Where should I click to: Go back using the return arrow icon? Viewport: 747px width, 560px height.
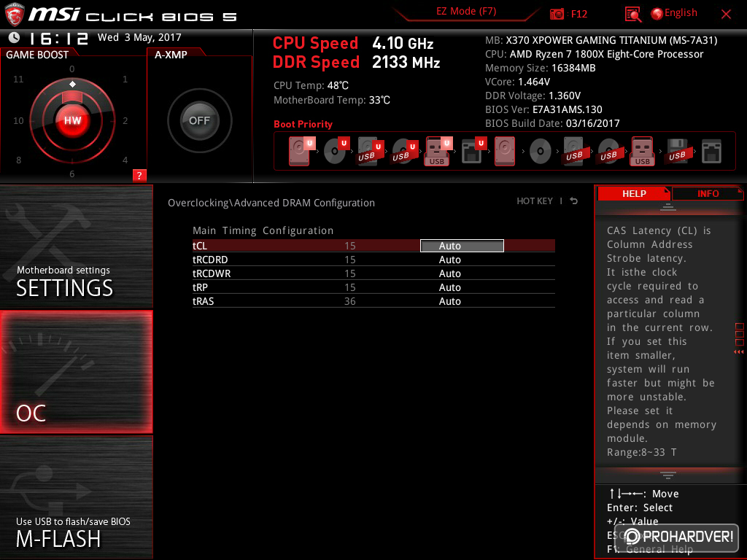click(x=574, y=201)
